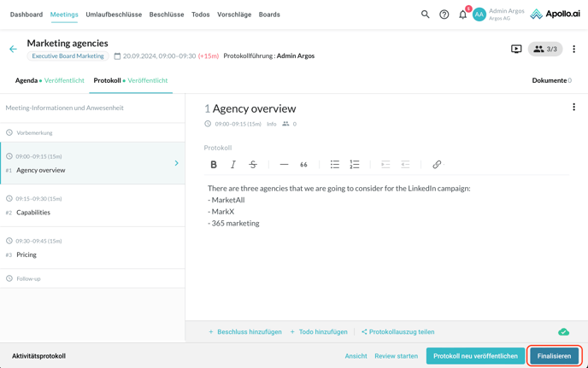The height and width of the screenshot is (368, 588).
Task: Open the notifications bell
Action: [462, 15]
